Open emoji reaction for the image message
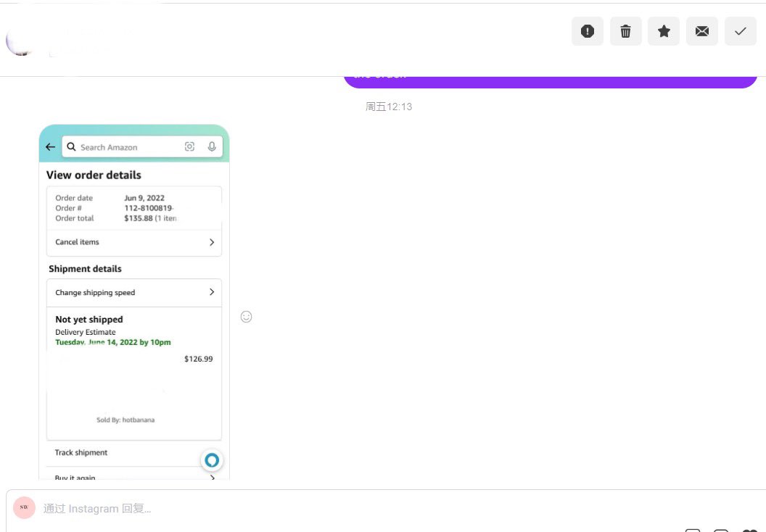 pos(246,317)
